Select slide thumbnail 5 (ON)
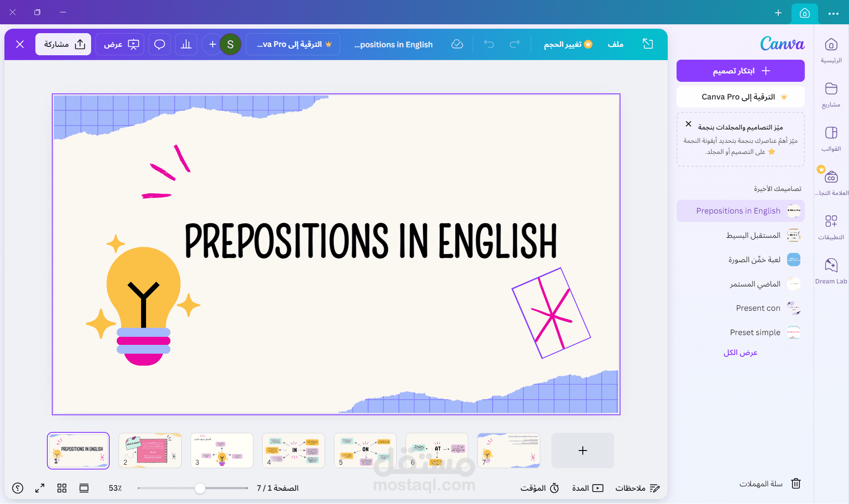Viewport: 849px width, 504px height. tap(365, 451)
